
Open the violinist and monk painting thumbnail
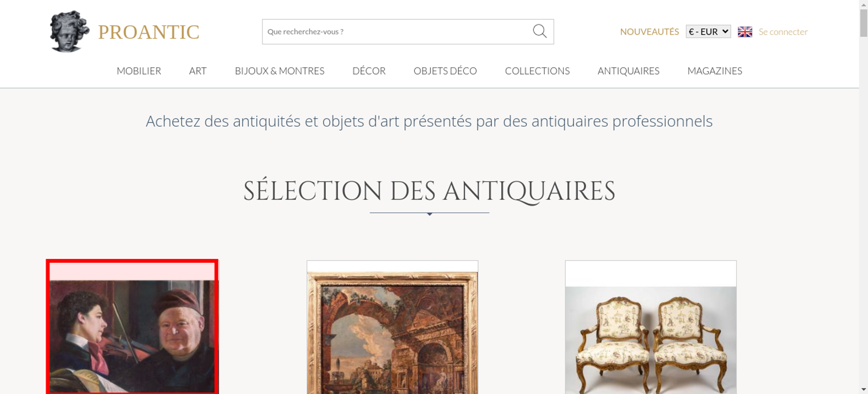(132, 327)
